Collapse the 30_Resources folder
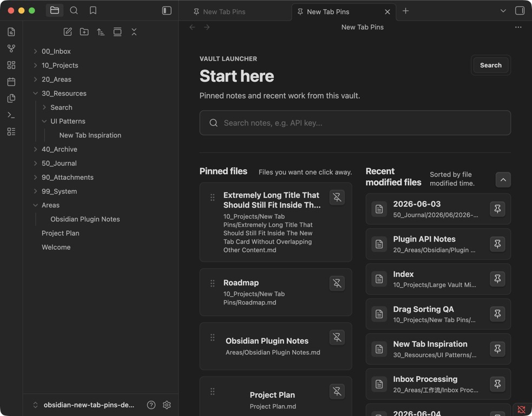This screenshot has height=416, width=532. coord(35,93)
